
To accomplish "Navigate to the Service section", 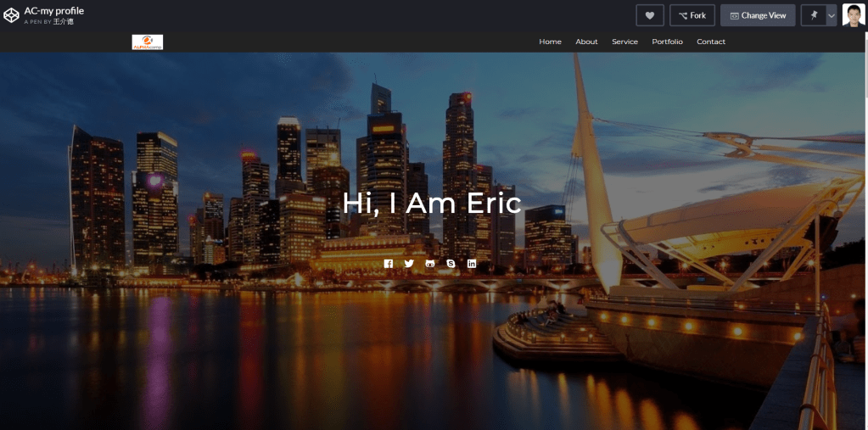I will click(x=624, y=42).
